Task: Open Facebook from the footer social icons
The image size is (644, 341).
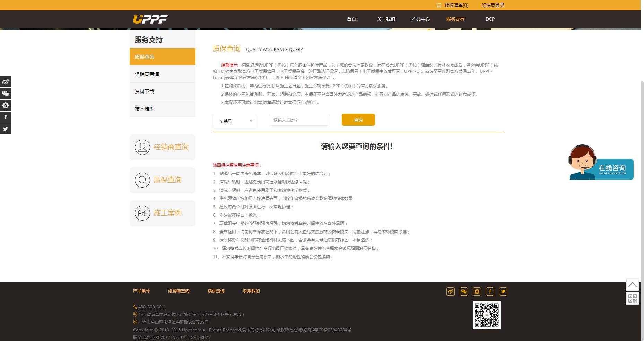Action: pos(490,291)
